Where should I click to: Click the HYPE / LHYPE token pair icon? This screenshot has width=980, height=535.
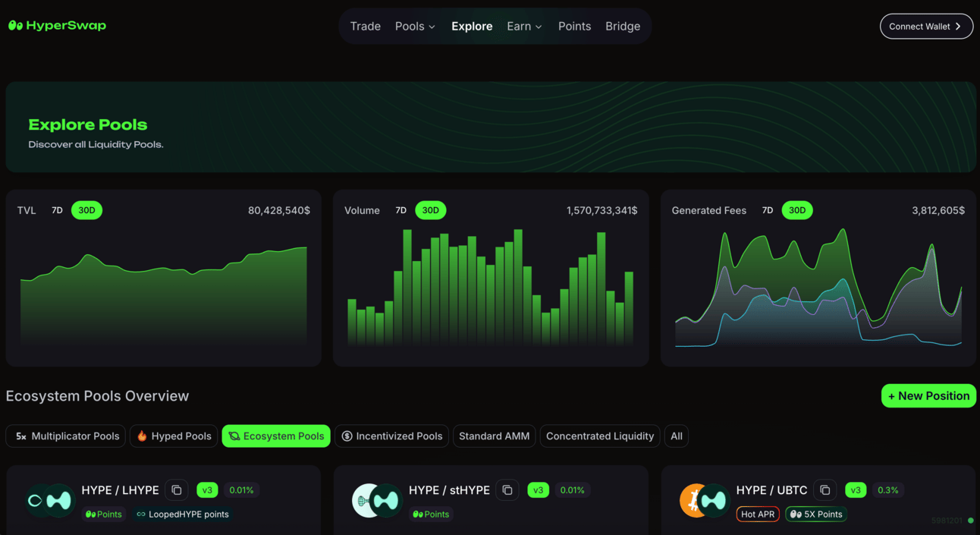point(49,501)
